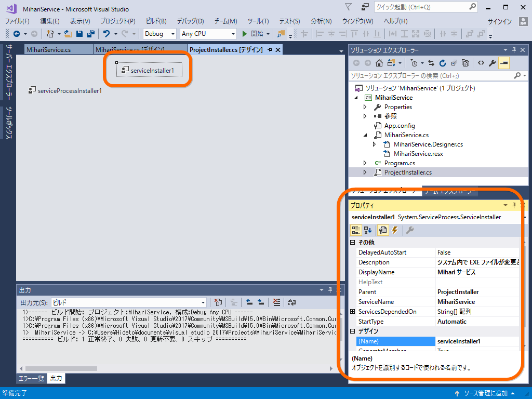
Task: Switch Properties panel to categorized view
Action: 355,230
